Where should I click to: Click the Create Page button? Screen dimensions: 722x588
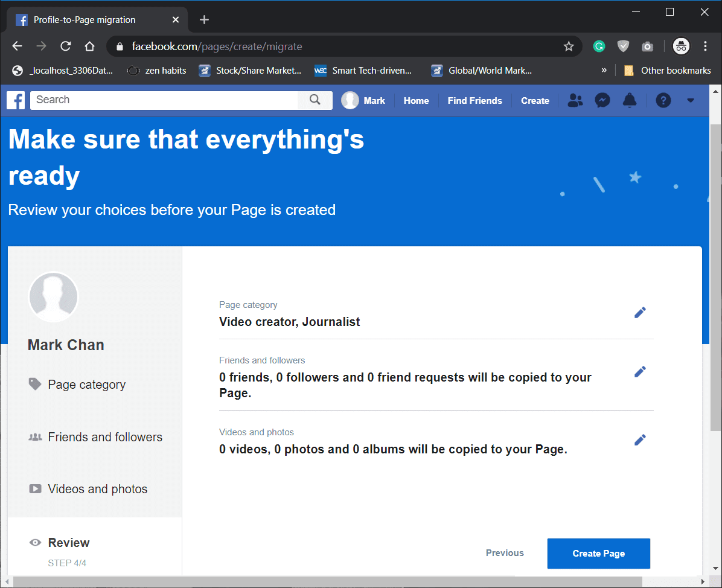[598, 554]
